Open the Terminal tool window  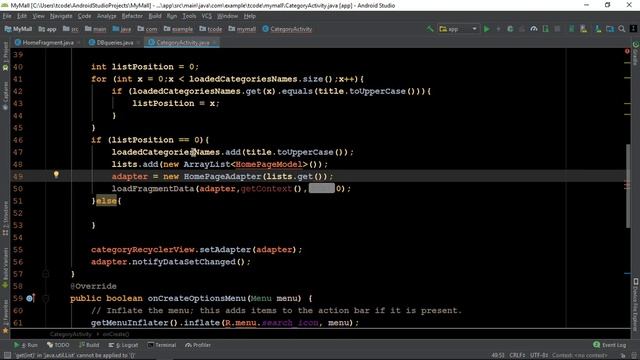(162, 345)
